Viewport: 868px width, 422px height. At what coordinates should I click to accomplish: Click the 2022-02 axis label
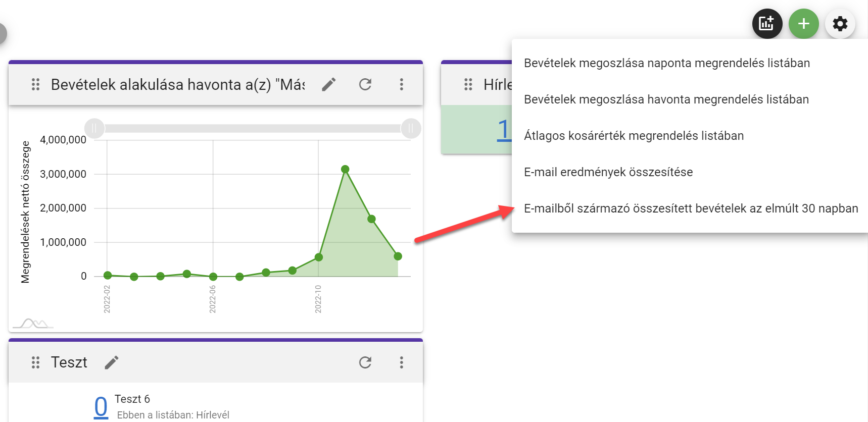(x=107, y=299)
